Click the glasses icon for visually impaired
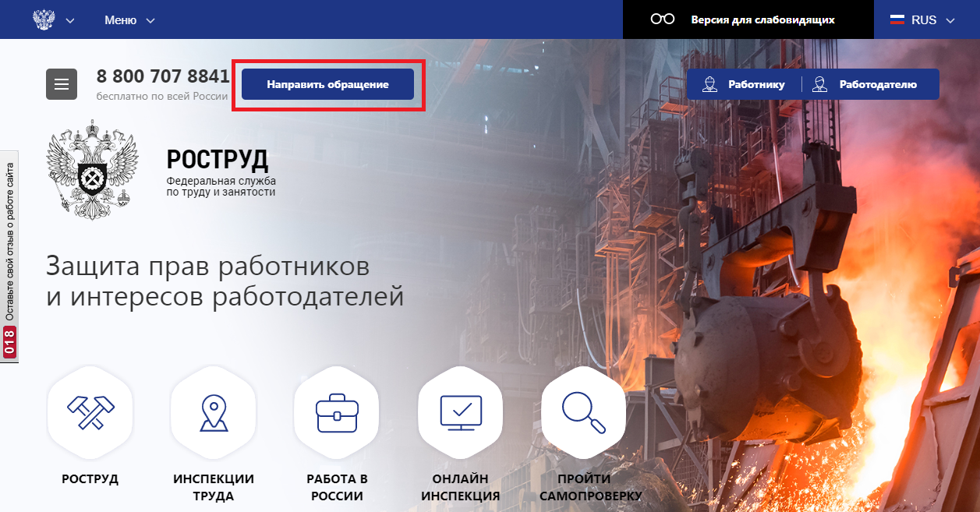980x512 pixels. (x=662, y=19)
